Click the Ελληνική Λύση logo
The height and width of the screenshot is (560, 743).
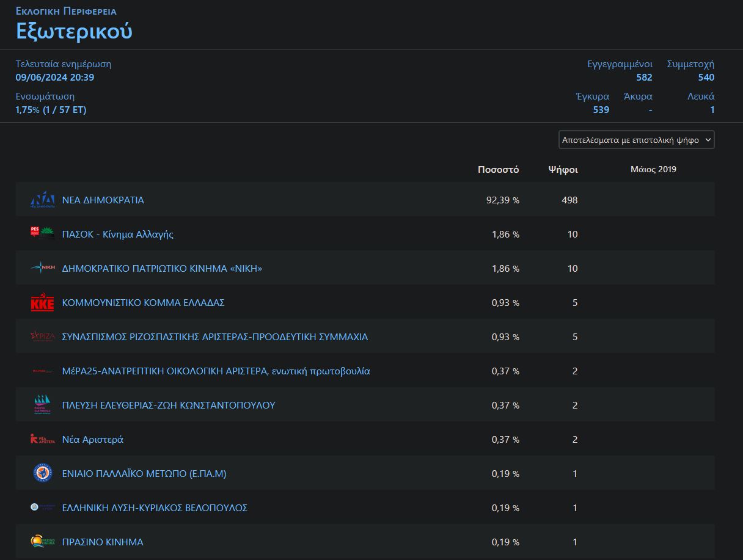click(x=42, y=507)
